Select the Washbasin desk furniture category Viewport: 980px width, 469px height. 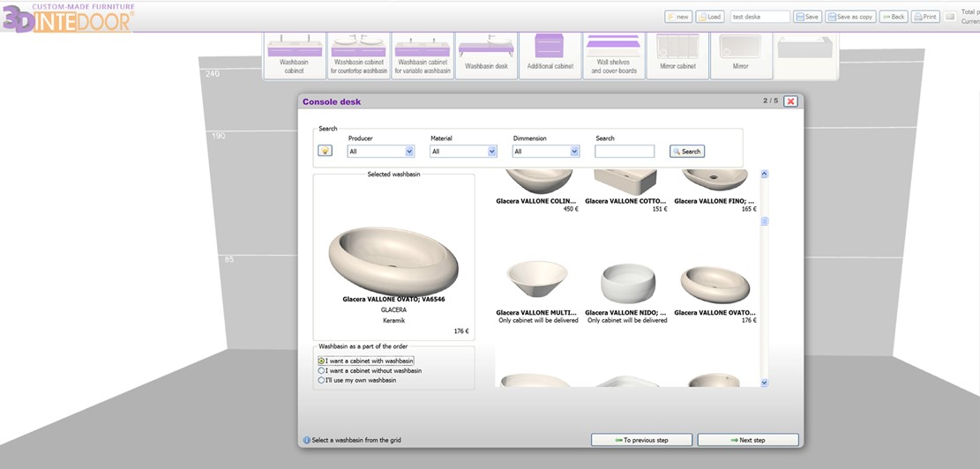486,55
